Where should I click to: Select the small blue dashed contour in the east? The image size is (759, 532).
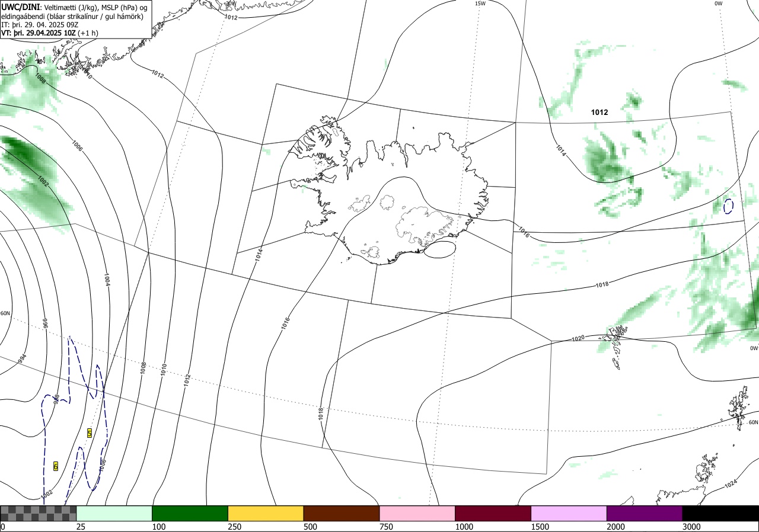click(x=728, y=206)
